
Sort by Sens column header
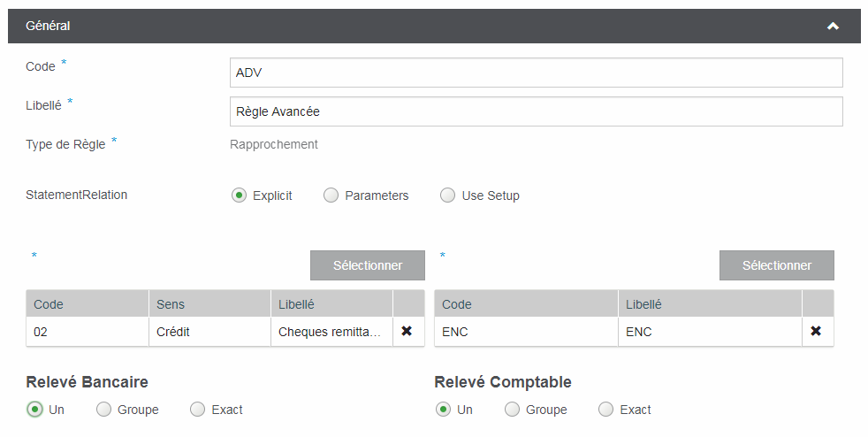209,304
